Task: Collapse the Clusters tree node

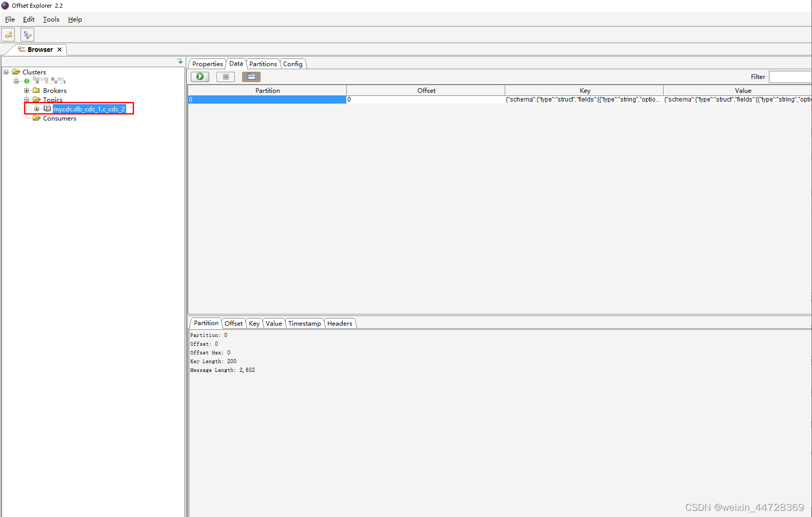Action: (6, 72)
